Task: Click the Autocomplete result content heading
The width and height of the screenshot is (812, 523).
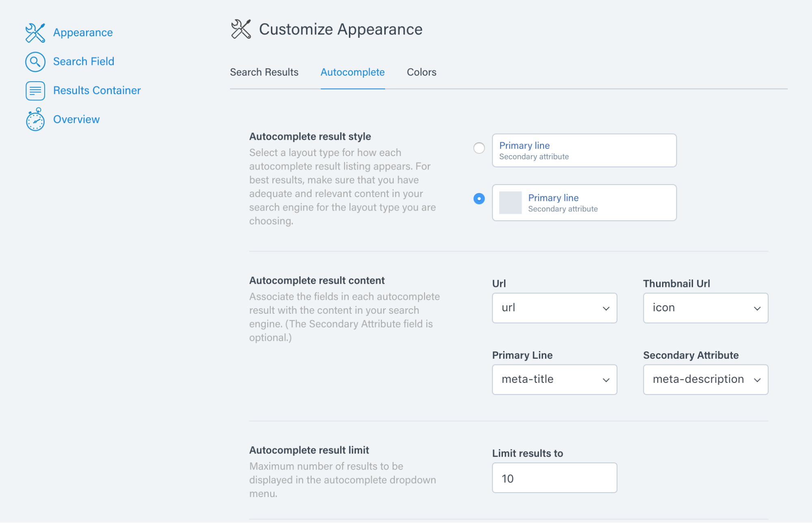Action: [x=317, y=280]
